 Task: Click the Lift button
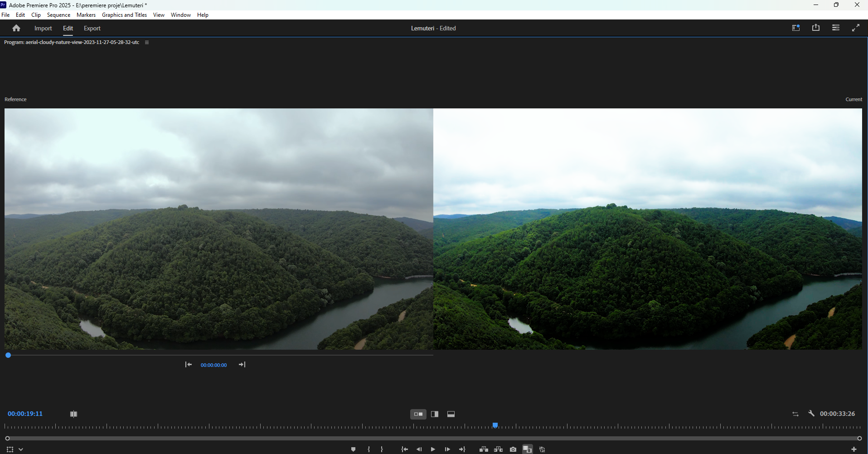(484, 449)
